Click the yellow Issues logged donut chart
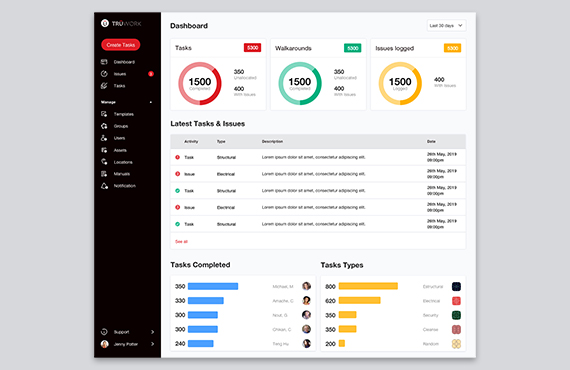Screen dimensions: 570x370 coord(400,84)
